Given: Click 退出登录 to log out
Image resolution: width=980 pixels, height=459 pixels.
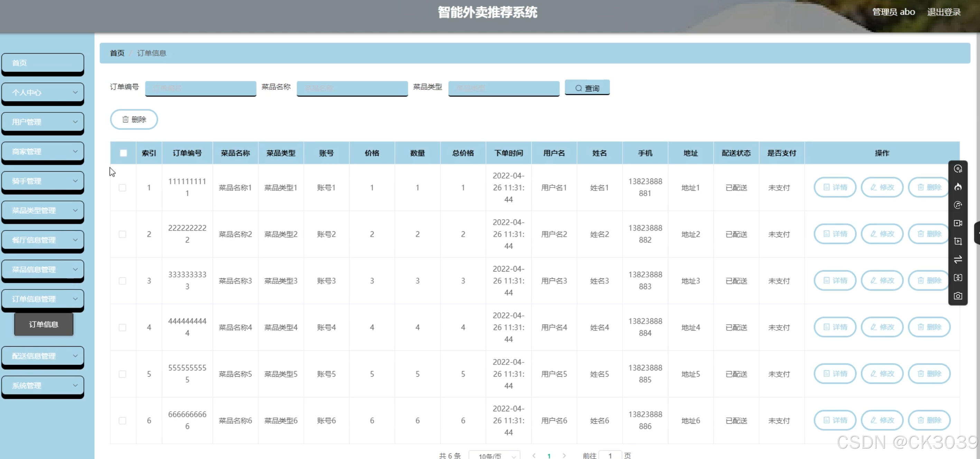Looking at the screenshot, I should pos(944,12).
